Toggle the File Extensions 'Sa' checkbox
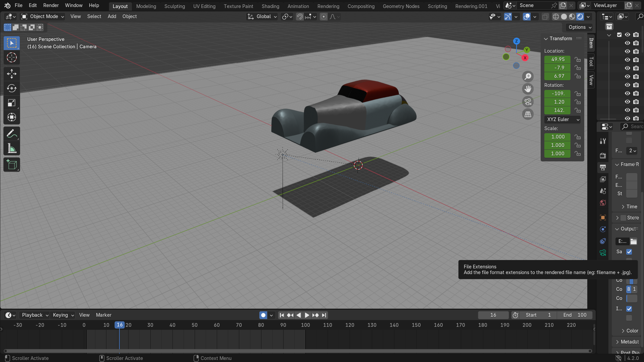Screen dimensions: 644x362 [x=629, y=252]
